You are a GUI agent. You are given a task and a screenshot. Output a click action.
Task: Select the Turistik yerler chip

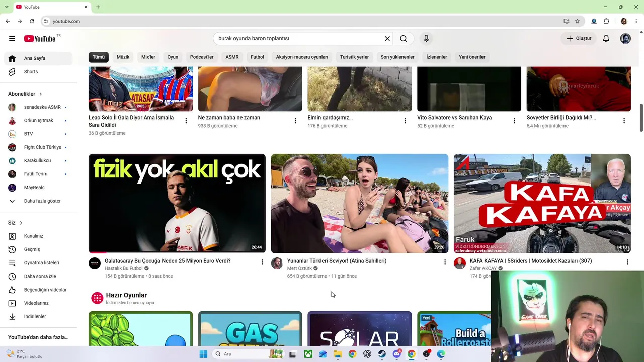tap(354, 57)
